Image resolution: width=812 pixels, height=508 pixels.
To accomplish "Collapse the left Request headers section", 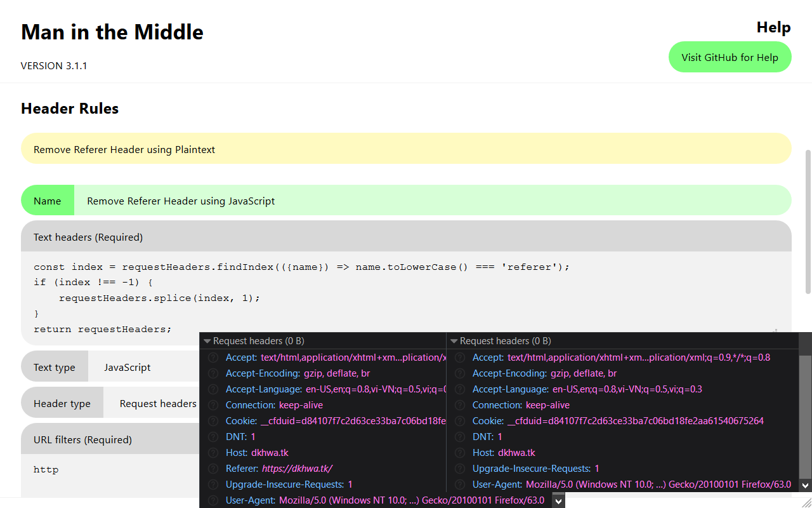I will (x=207, y=341).
